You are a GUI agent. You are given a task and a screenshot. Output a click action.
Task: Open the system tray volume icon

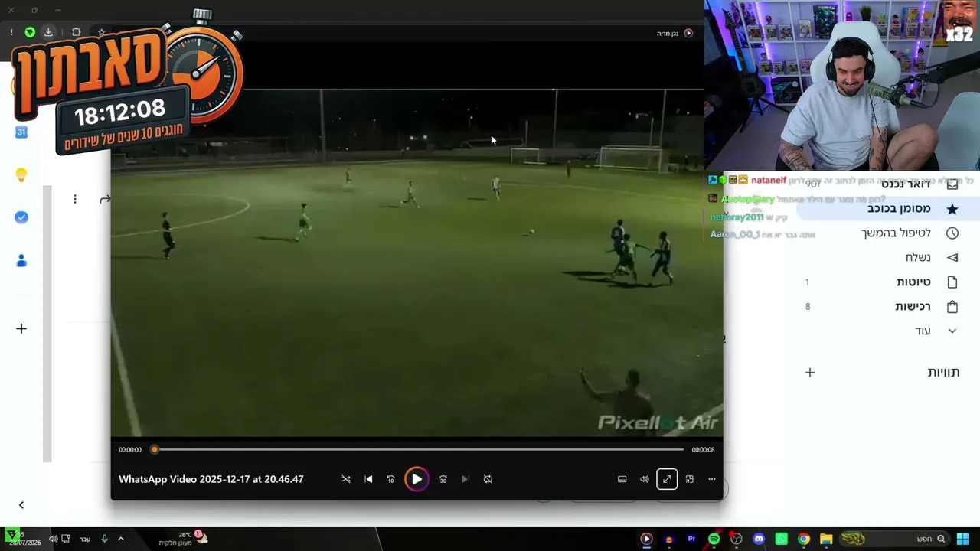53,539
